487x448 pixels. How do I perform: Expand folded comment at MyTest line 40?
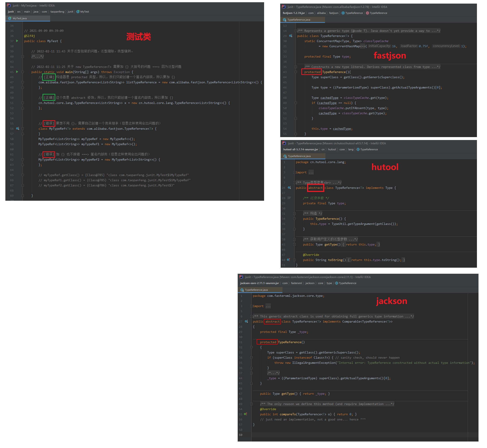click(x=23, y=56)
